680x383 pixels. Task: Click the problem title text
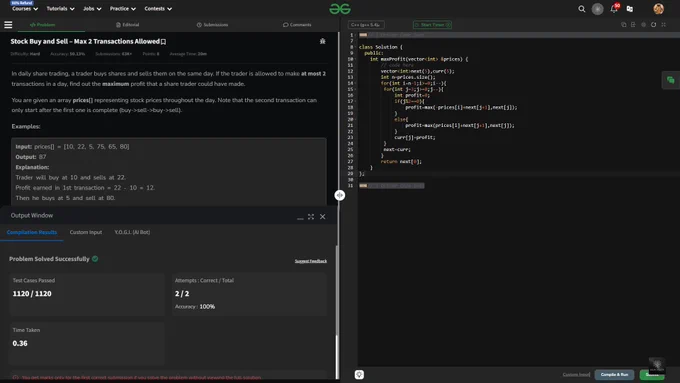pos(85,42)
